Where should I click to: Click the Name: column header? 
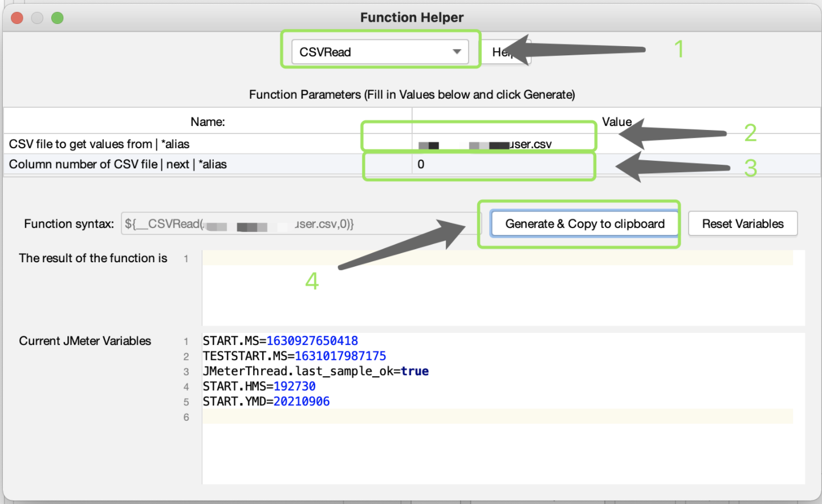click(208, 121)
